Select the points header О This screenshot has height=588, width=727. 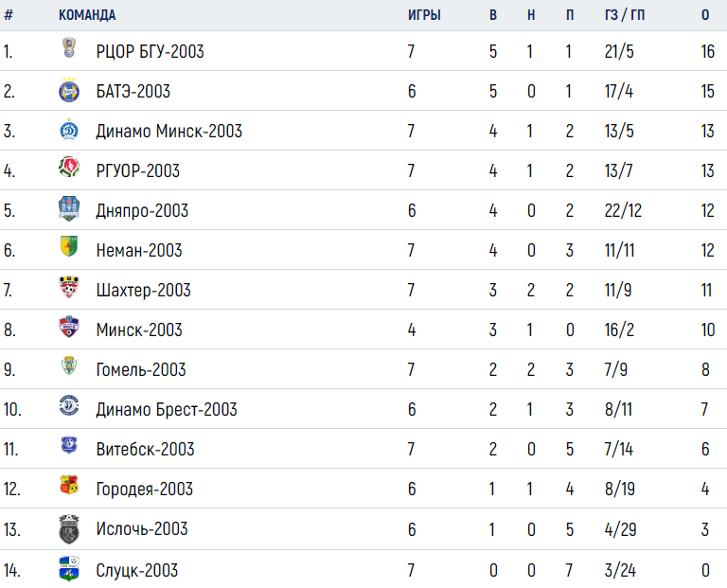[705, 15]
